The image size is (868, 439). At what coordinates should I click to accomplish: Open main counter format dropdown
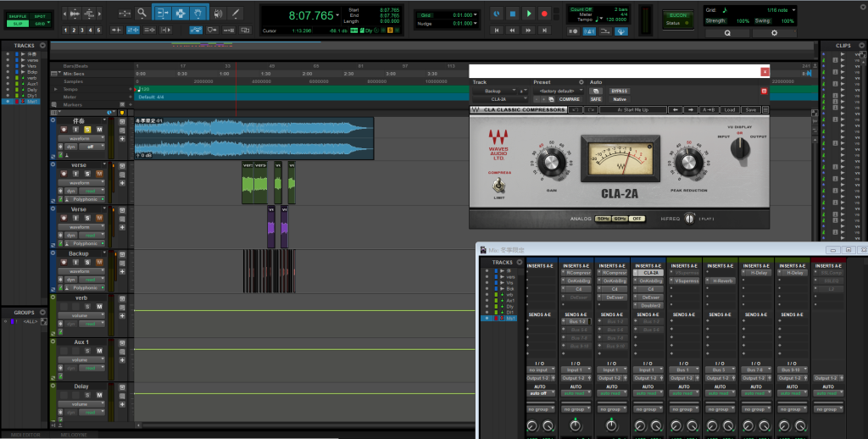337,15
